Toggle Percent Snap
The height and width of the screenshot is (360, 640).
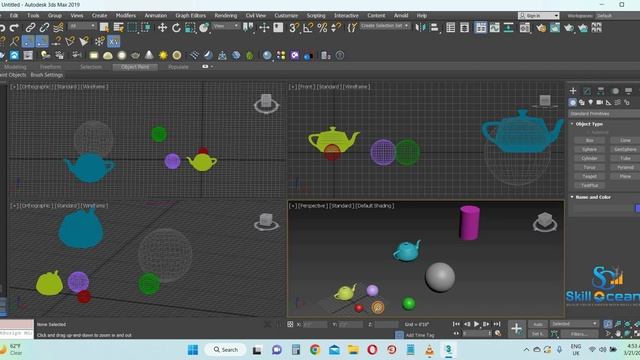[322, 28]
